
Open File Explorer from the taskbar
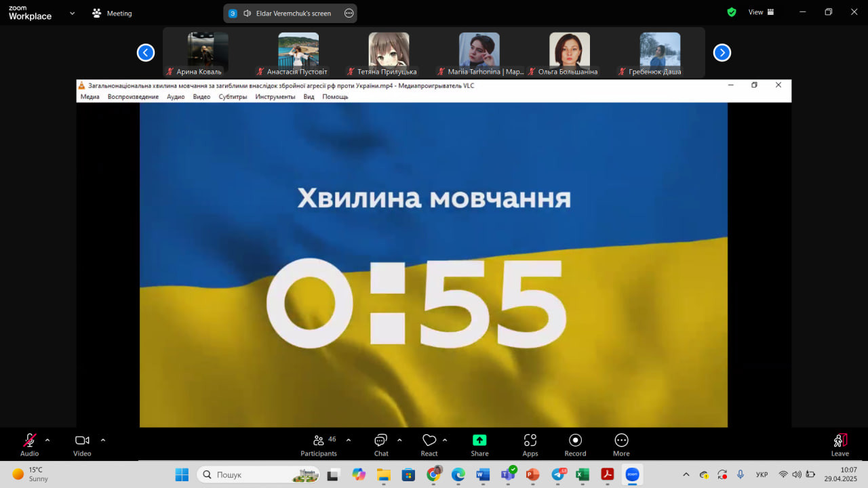pos(383,474)
